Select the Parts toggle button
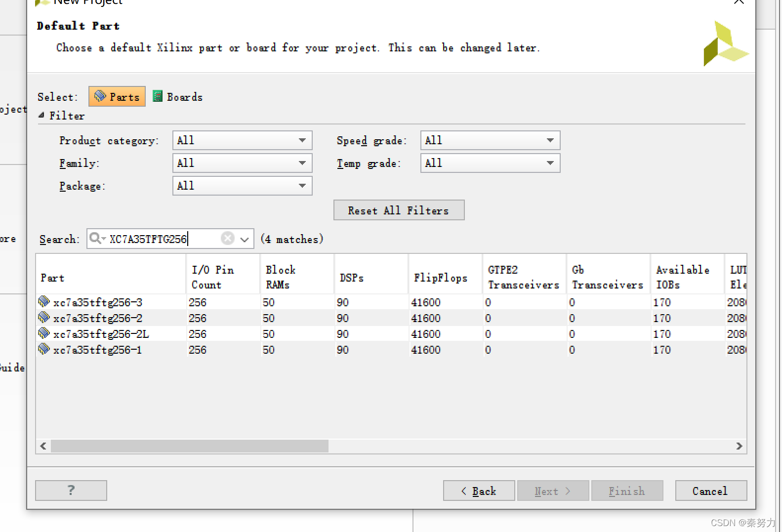782x532 pixels. tap(117, 96)
